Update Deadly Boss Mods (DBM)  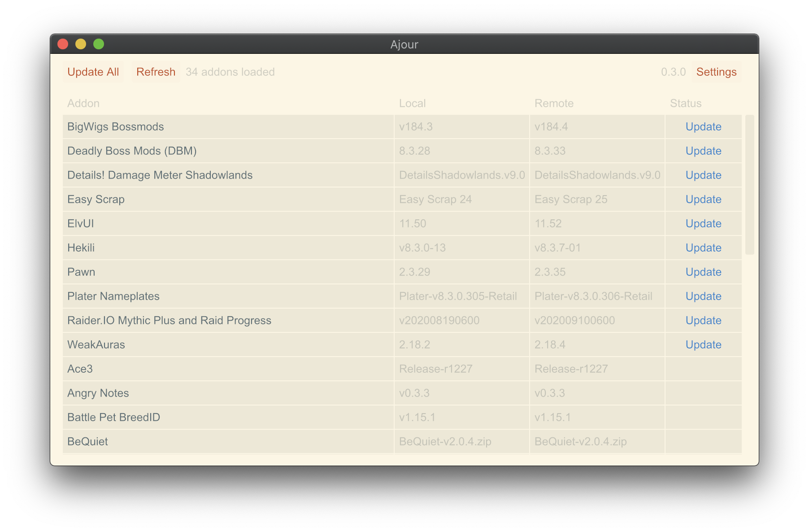pyautogui.click(x=703, y=151)
